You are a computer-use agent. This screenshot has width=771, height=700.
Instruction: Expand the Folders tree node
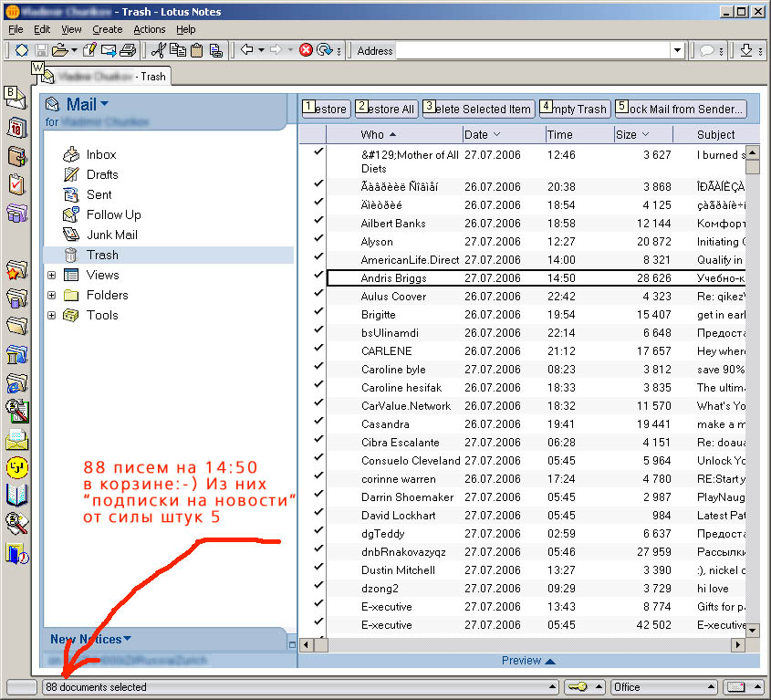click(x=52, y=295)
